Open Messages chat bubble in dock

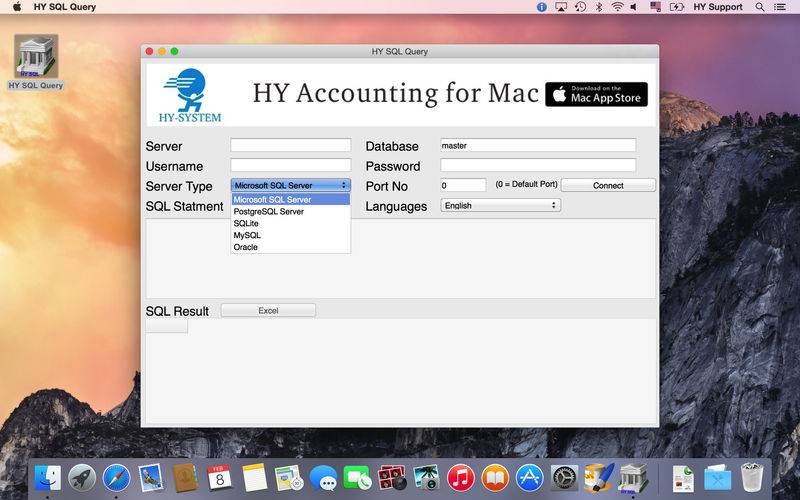[323, 478]
